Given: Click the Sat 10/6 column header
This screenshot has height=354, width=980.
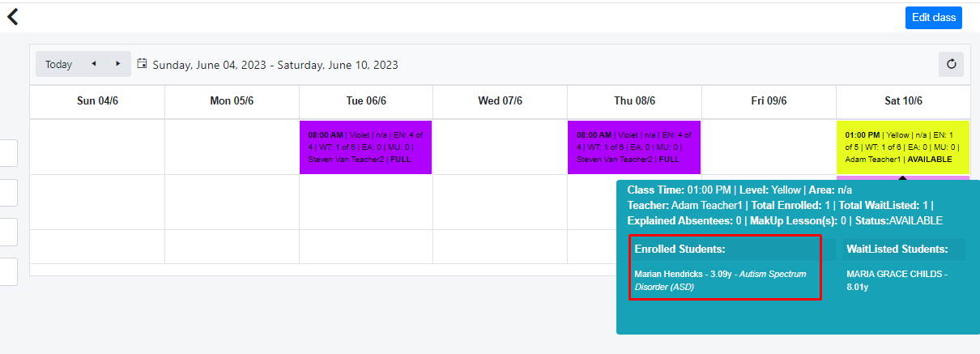Looking at the screenshot, I should (903, 101).
